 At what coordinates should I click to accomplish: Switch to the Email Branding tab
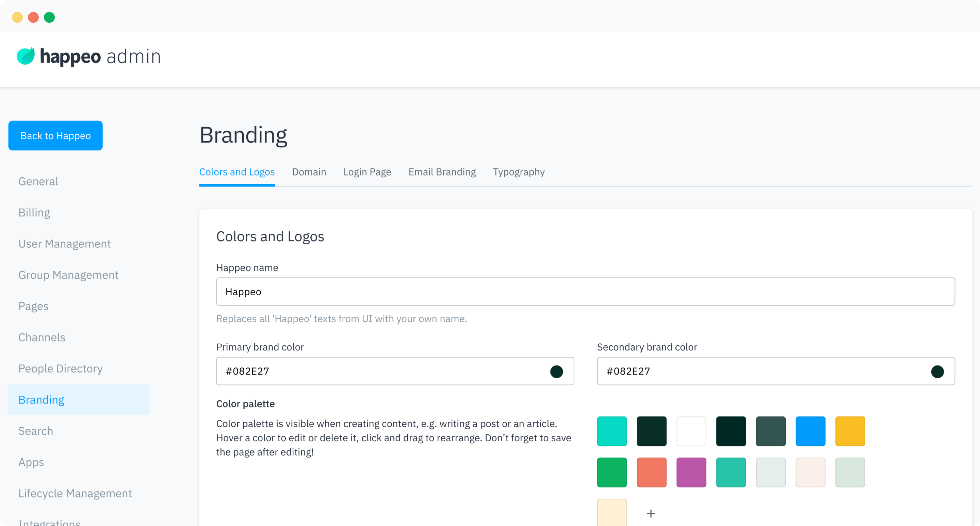[x=442, y=172]
